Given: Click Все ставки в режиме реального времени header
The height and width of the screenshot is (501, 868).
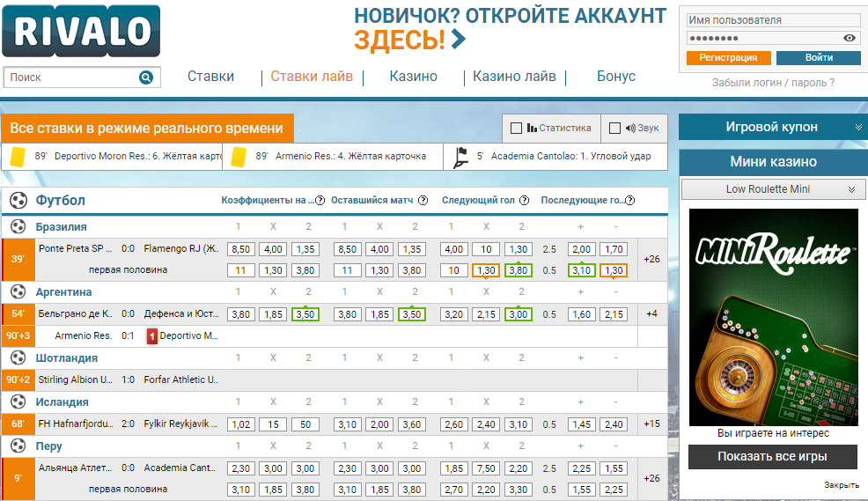Looking at the screenshot, I should point(147,128).
